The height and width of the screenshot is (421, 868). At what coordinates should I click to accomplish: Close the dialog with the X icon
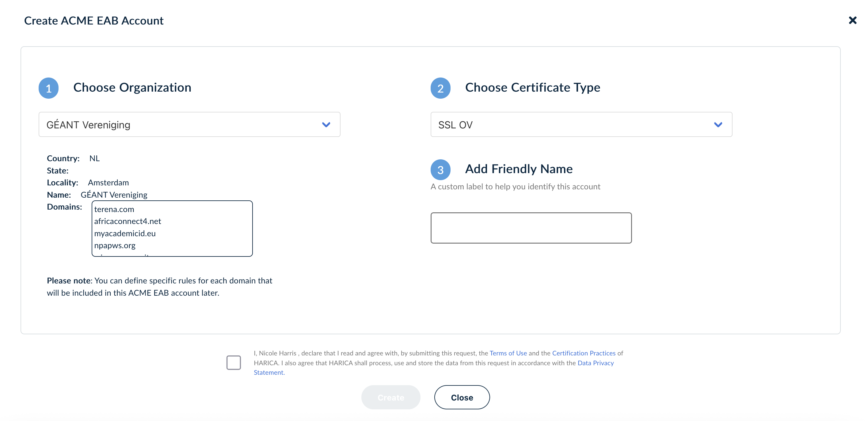click(x=852, y=21)
